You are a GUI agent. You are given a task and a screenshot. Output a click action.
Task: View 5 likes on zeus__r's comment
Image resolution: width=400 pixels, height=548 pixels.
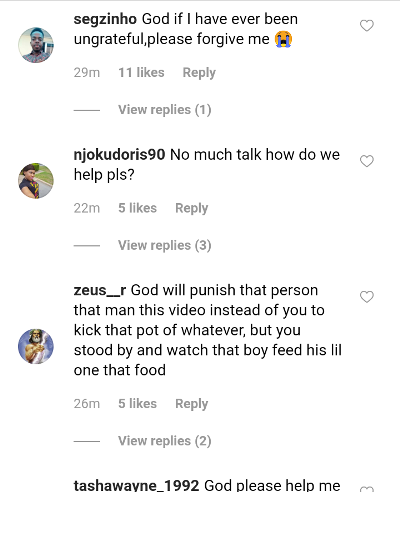(x=137, y=403)
